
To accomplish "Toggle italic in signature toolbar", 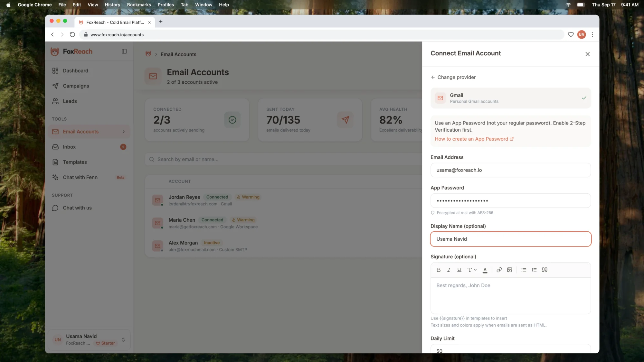I will click(x=449, y=270).
